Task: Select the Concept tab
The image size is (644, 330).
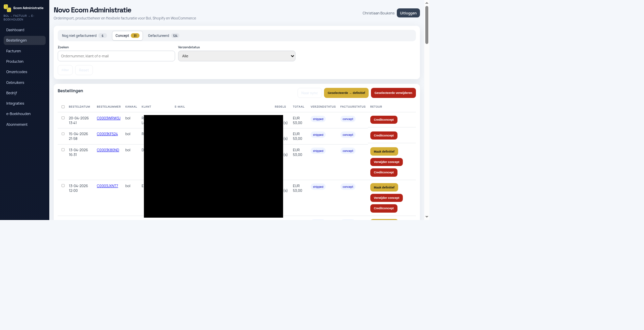Action: pyautogui.click(x=127, y=36)
